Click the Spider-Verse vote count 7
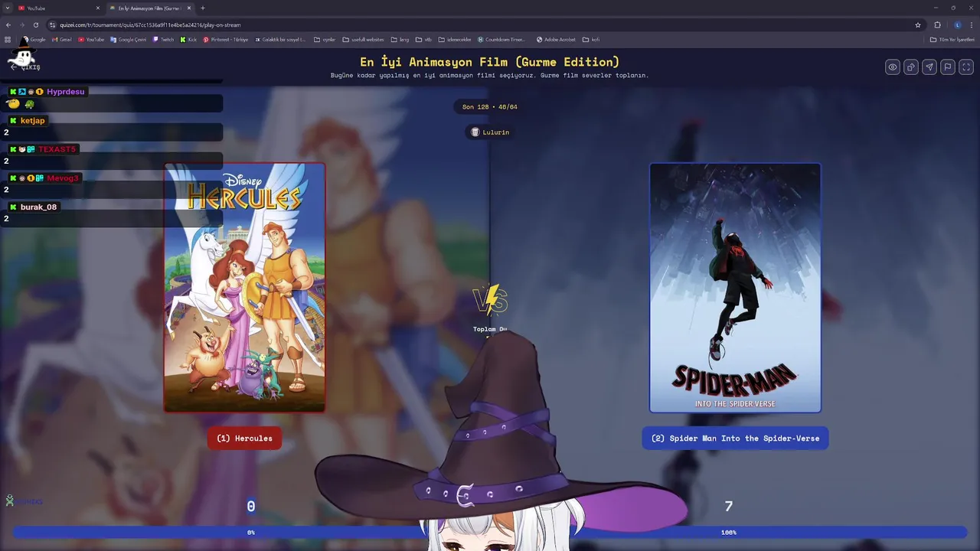The image size is (980, 551). [729, 506]
